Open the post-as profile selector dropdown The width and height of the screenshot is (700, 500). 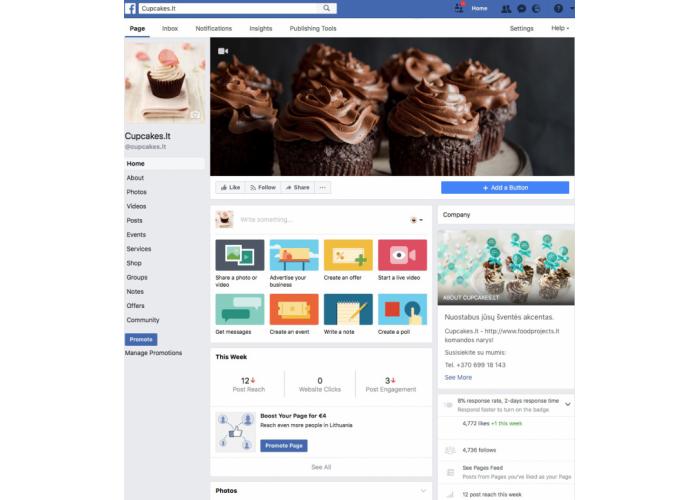416,220
